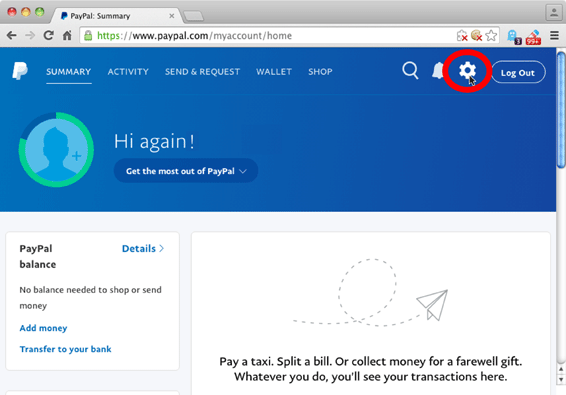Open PayPal balance Details link
Viewport: 566px width, 395px height.
click(143, 248)
